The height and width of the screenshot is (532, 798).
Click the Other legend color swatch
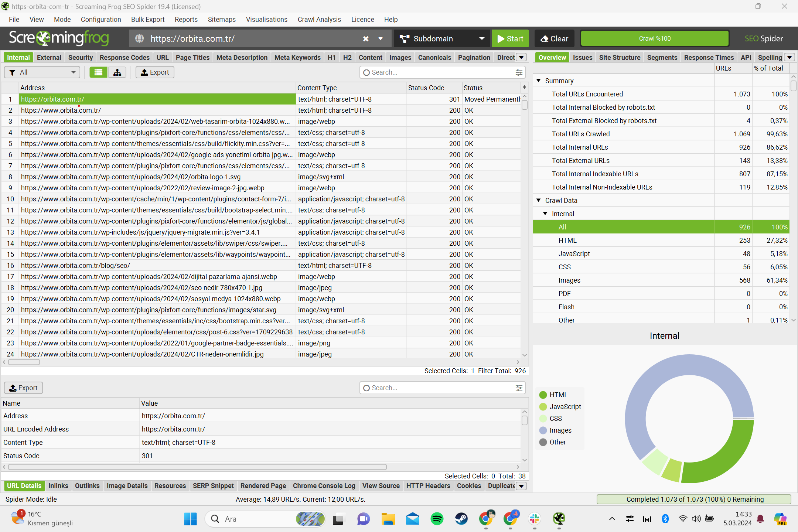(x=543, y=442)
